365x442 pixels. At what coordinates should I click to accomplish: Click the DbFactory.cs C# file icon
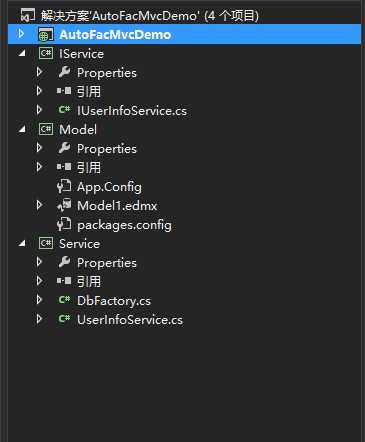point(64,300)
